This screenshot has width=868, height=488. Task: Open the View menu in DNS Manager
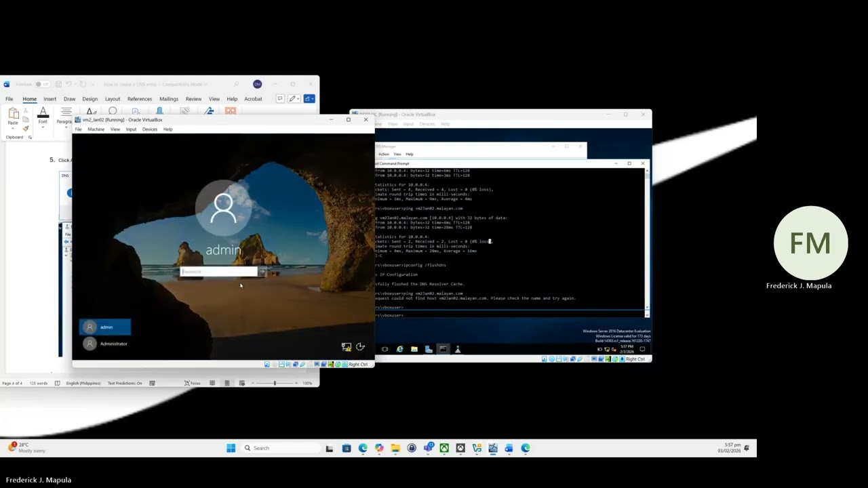397,154
